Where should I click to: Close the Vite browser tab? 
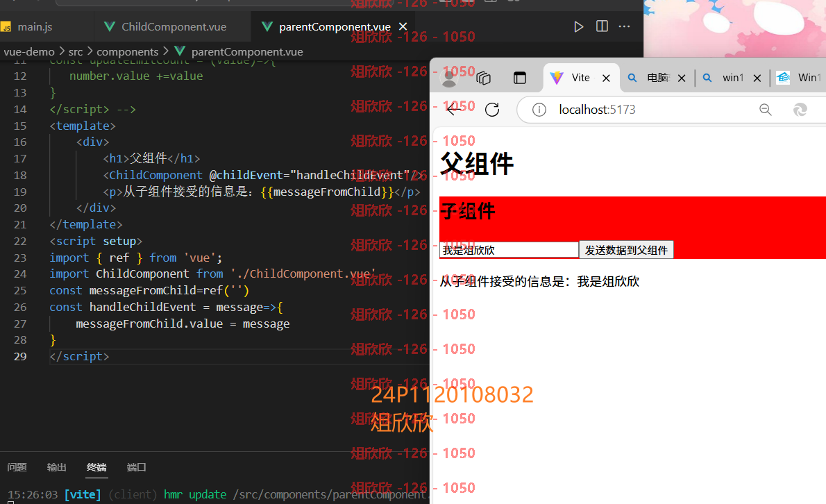607,78
